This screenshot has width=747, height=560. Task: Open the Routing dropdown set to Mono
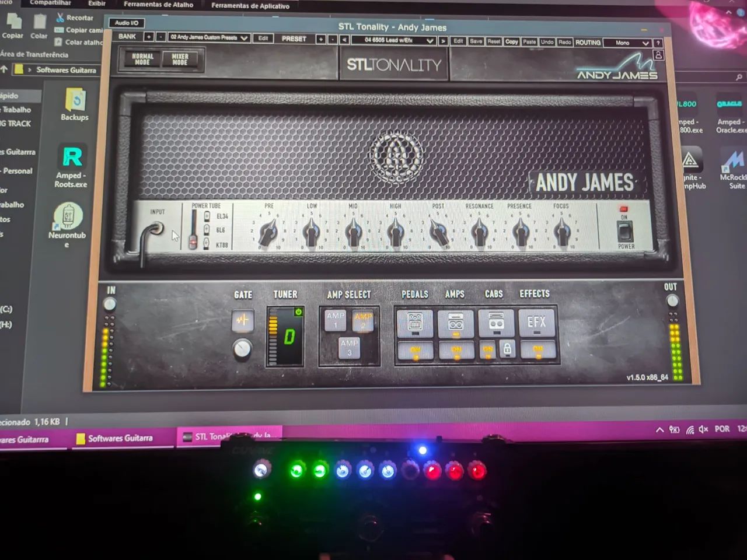[627, 43]
